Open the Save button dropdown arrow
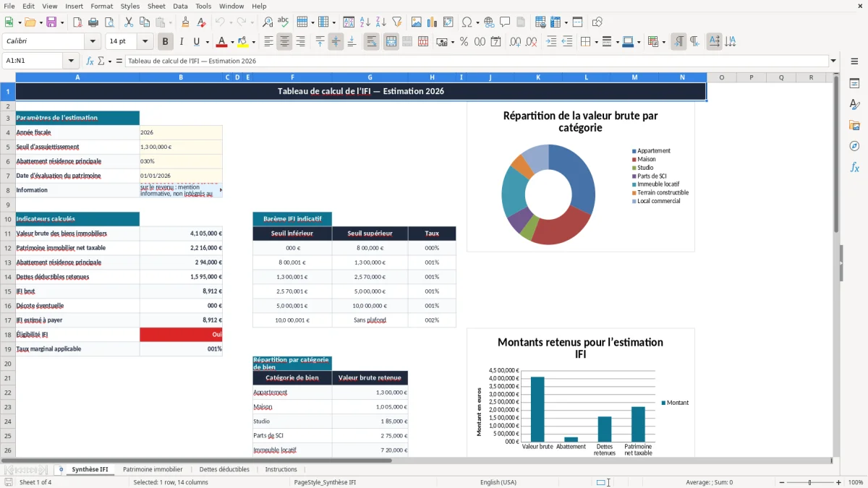This screenshot has height=488, width=868. click(62, 22)
